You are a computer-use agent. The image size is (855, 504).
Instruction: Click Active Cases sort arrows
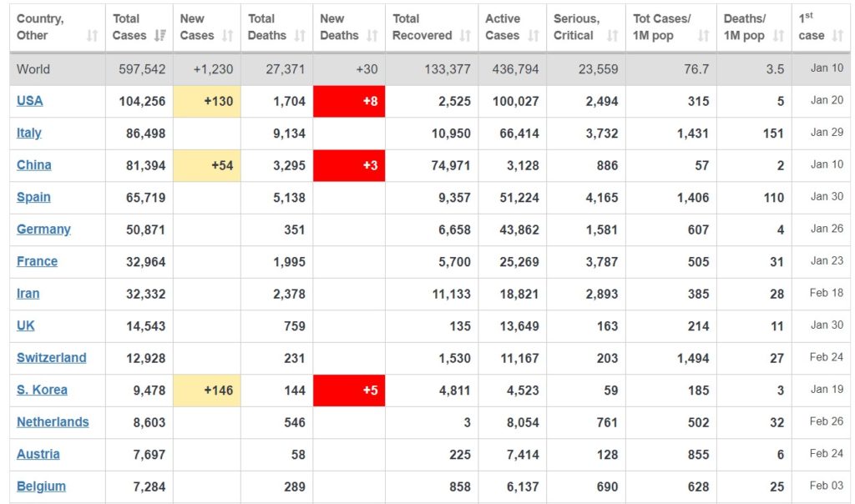tap(534, 36)
